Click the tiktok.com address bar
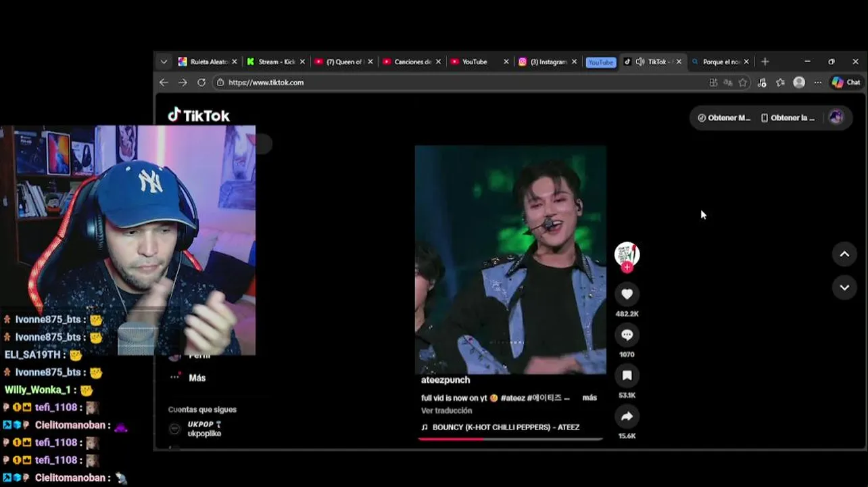 460,83
